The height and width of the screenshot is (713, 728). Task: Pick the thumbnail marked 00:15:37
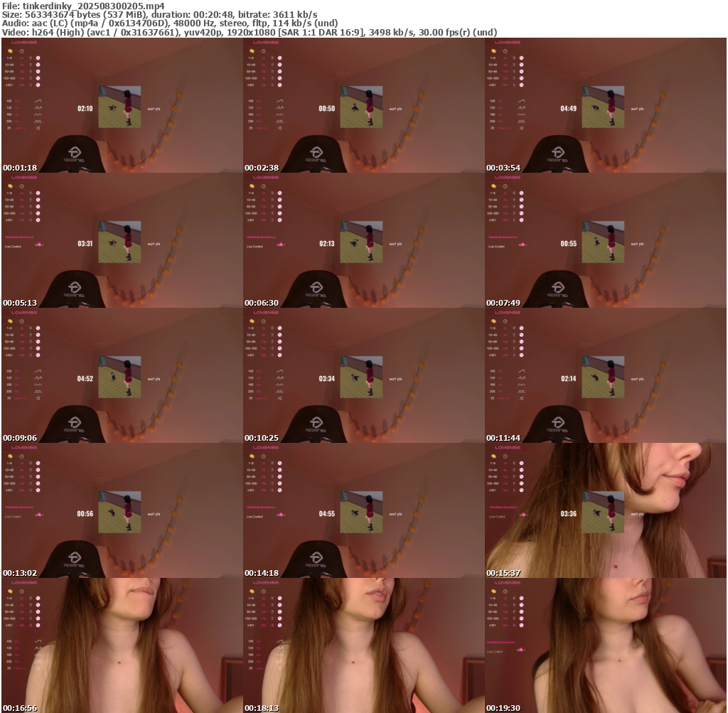[x=606, y=510]
